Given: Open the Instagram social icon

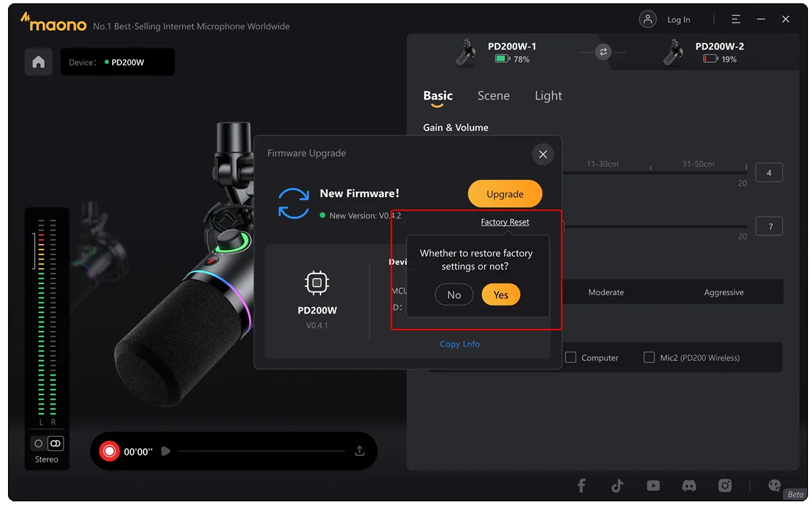Looking at the screenshot, I should pos(725,486).
